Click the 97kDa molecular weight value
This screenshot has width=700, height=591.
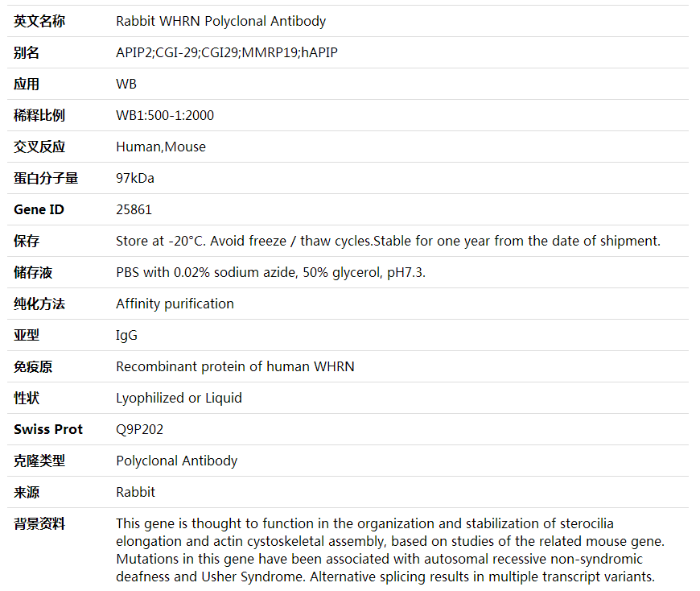[x=135, y=179]
